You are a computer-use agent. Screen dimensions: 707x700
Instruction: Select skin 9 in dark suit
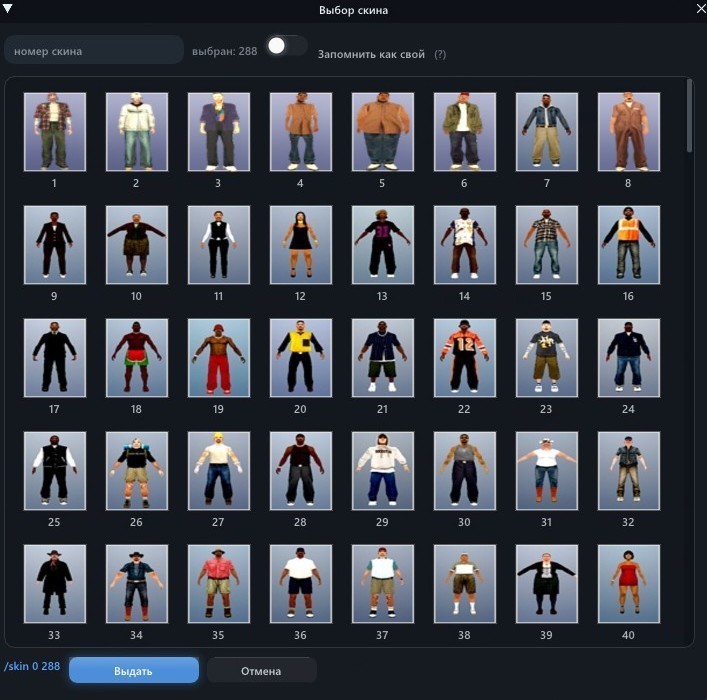(55, 245)
